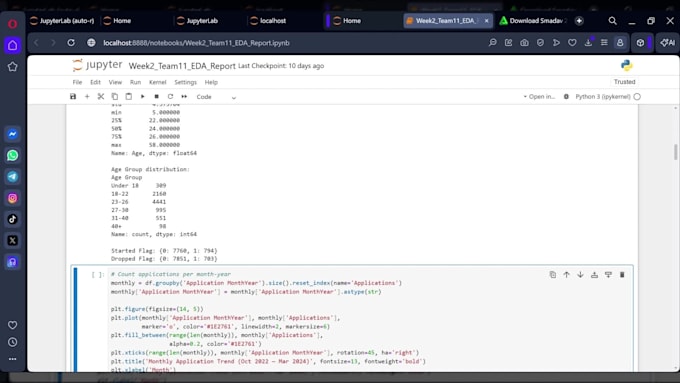Open a new browser tab plus button
The width and height of the screenshot is (680, 383).
click(x=579, y=20)
